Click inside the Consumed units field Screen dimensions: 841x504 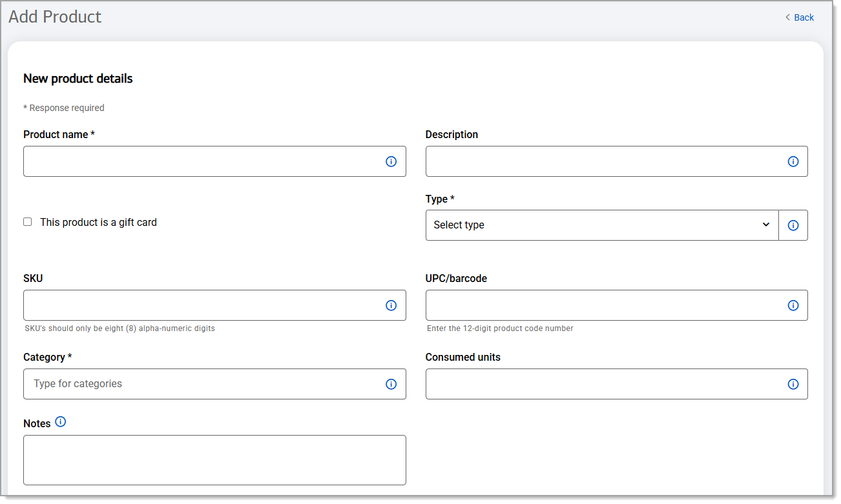pyautogui.click(x=594, y=384)
